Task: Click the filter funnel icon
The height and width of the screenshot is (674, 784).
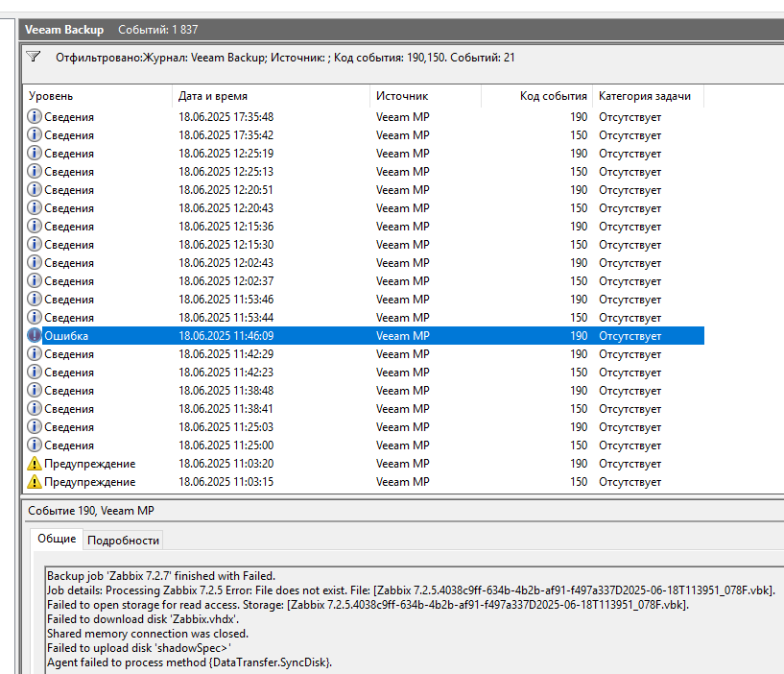Action: pos(34,57)
